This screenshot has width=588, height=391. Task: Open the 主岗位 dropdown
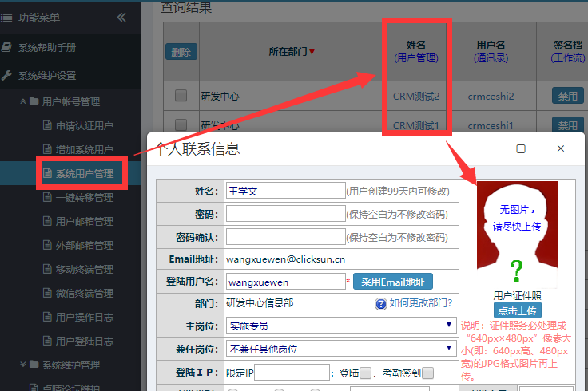pyautogui.click(x=341, y=326)
